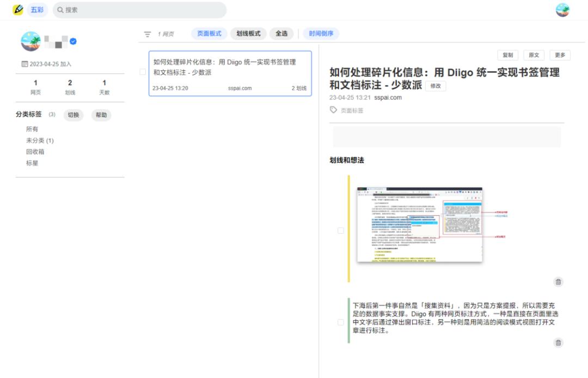Click the 天数 count stat

tap(104, 87)
